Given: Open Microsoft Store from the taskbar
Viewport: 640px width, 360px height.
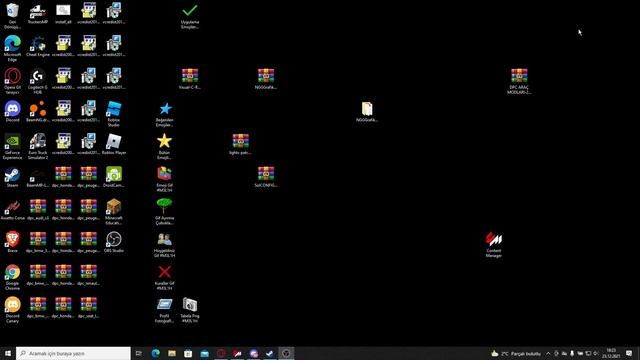Looking at the screenshot, I should click(x=188, y=353).
